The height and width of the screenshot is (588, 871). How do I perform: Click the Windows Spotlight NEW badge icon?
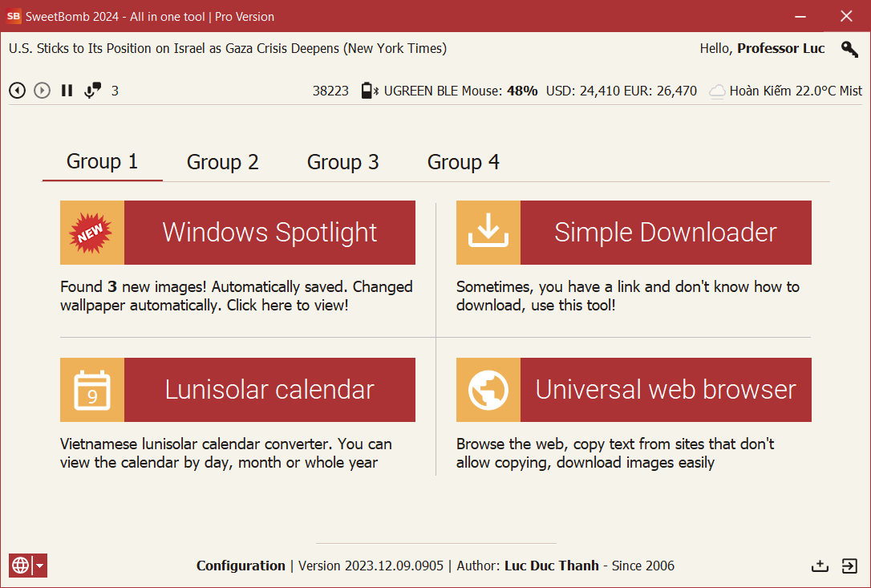(92, 233)
